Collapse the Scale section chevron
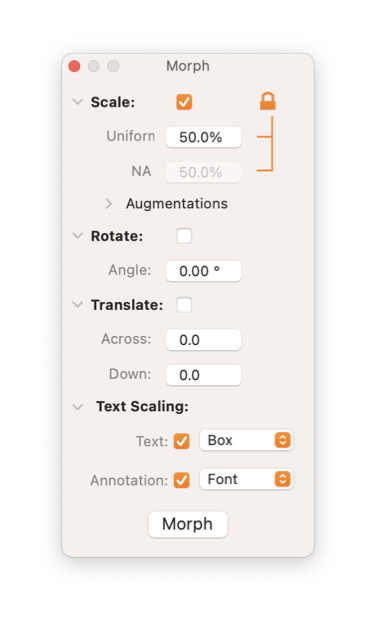 [x=78, y=102]
